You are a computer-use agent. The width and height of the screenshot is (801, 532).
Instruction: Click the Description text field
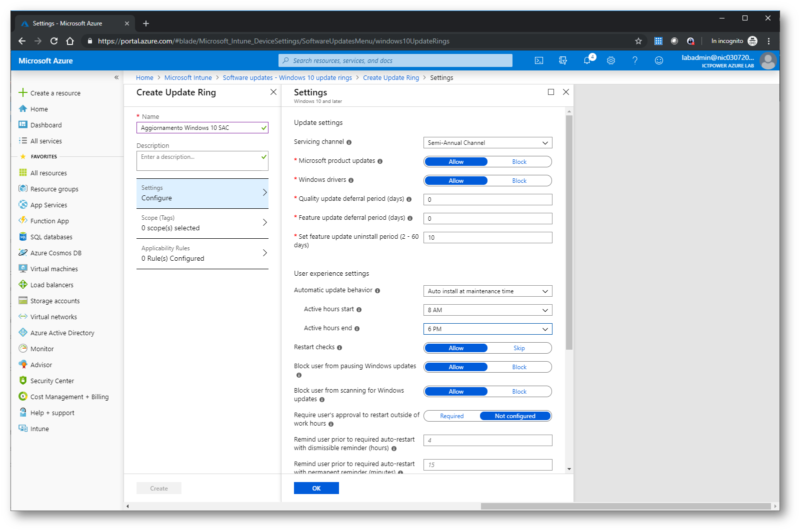coord(202,161)
